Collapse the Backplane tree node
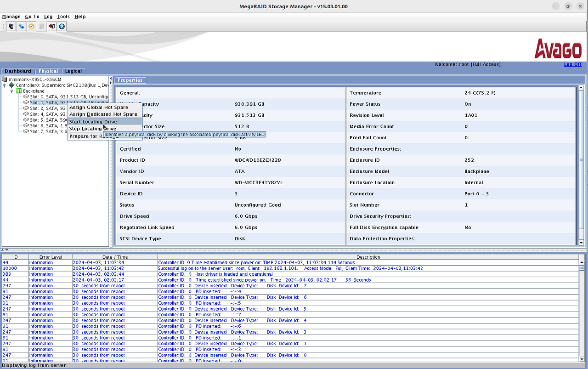Screen dimensions: 588x369 pos(11,91)
